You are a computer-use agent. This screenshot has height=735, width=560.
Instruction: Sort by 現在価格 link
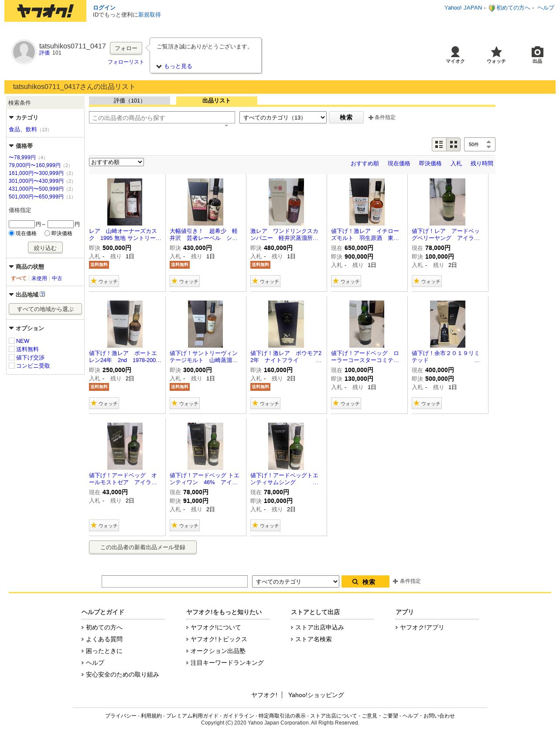coord(399,164)
